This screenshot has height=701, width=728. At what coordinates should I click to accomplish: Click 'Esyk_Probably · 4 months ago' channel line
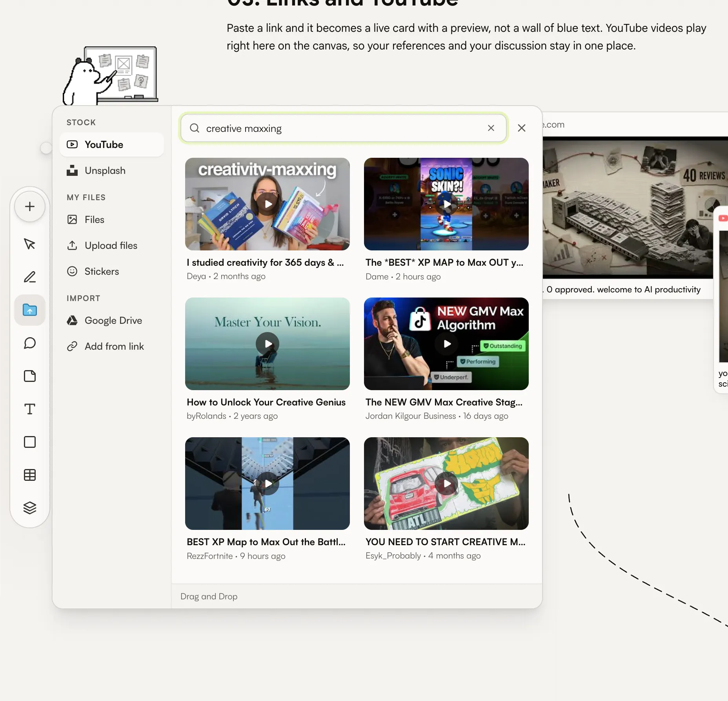[x=423, y=556]
